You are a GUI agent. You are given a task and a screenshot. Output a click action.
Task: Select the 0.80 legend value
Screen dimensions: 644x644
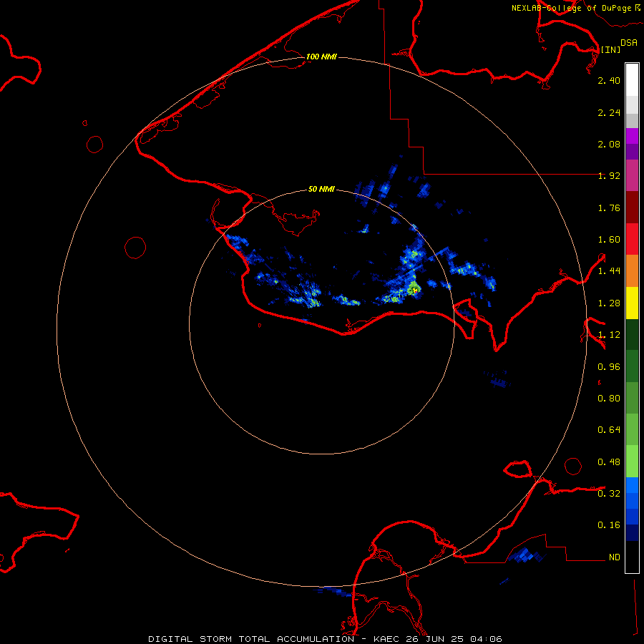(x=609, y=399)
